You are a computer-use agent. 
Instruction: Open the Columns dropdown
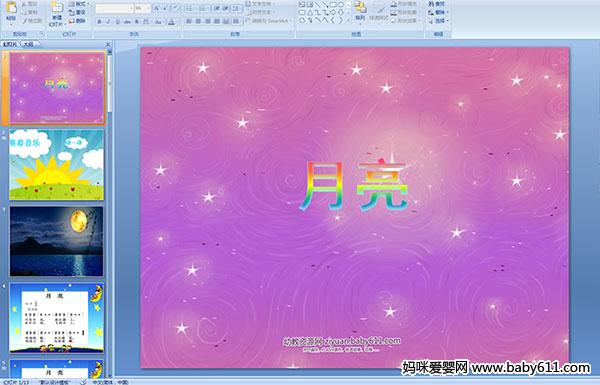point(236,21)
